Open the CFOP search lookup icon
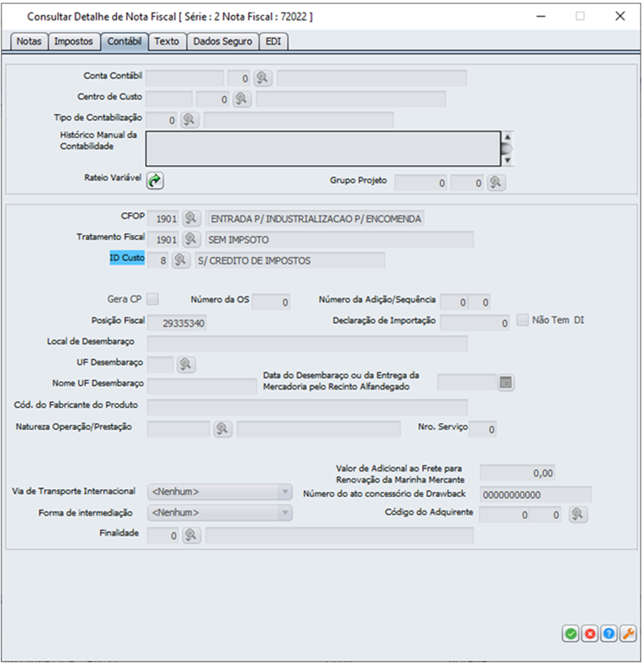The image size is (644, 664). (191, 218)
